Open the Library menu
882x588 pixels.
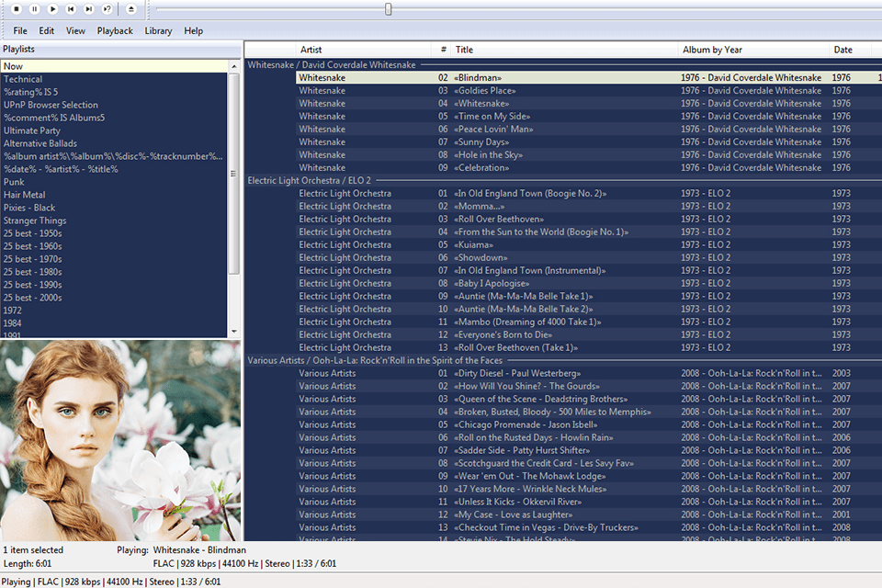158,30
